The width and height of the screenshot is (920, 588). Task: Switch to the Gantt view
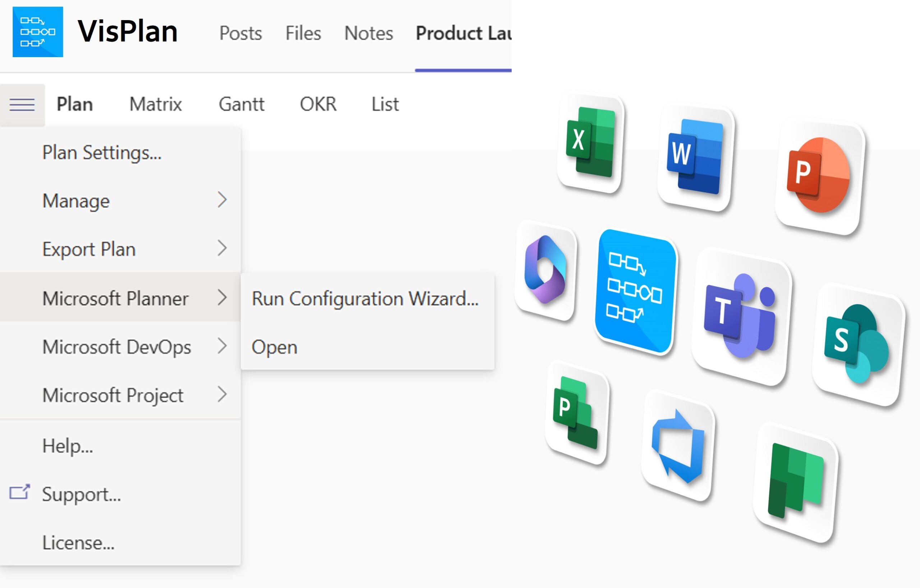tap(241, 104)
